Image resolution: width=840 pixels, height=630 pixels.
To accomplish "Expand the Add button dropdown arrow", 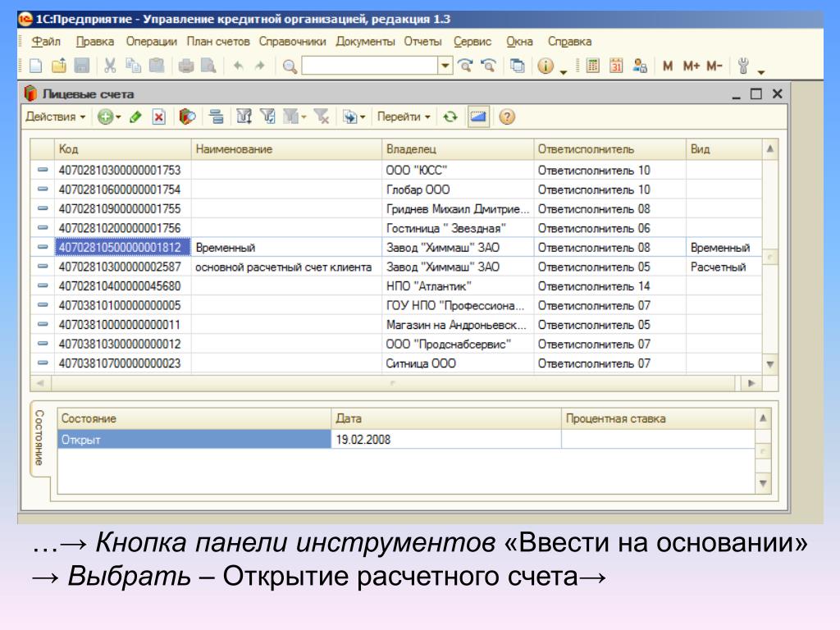I will pyautogui.click(x=118, y=116).
